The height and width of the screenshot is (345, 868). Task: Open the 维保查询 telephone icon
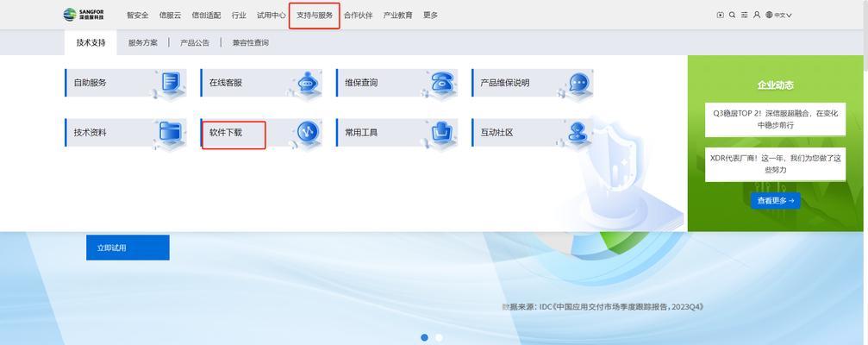(443, 83)
